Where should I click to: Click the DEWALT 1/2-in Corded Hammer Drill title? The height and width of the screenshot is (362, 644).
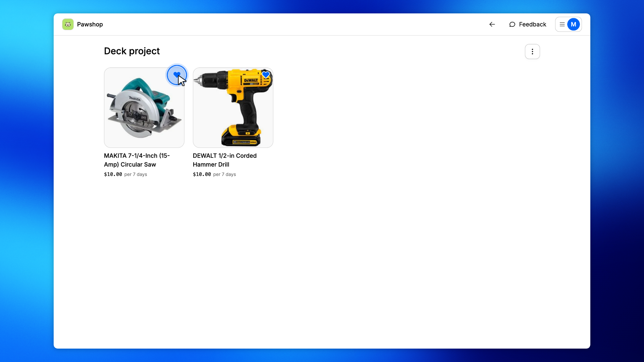pos(225,160)
